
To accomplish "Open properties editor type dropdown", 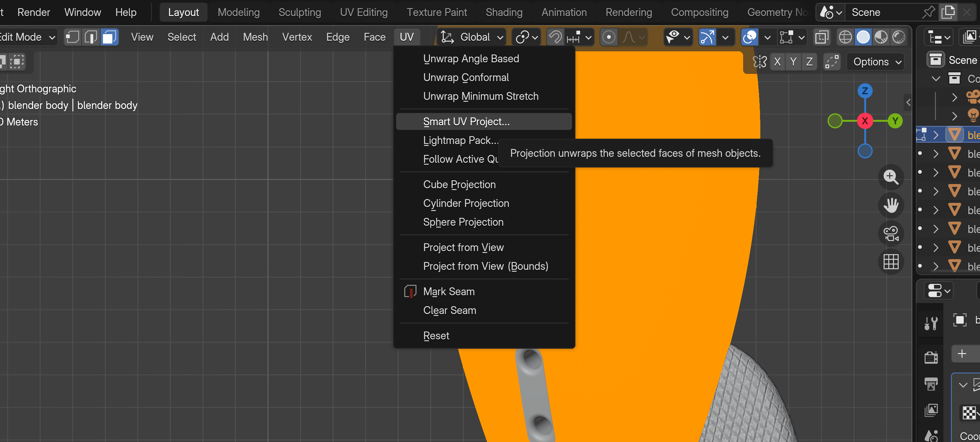I will (938, 291).
